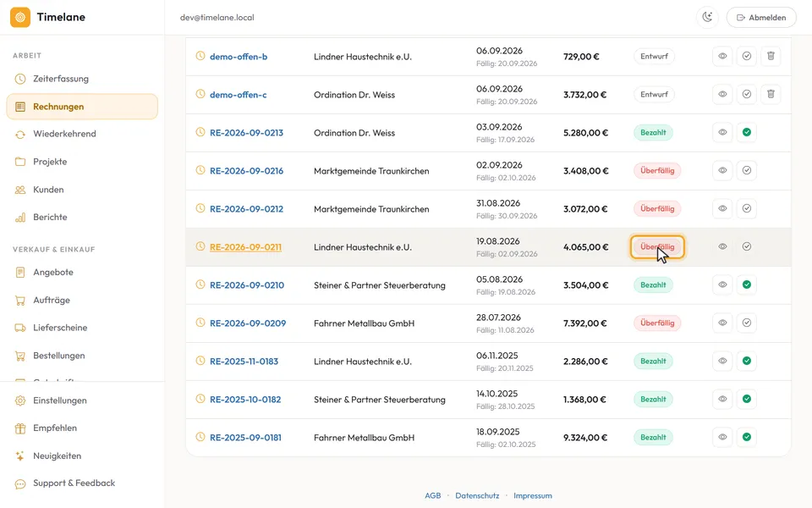Screen dimensions: 812x508
Task: Click Überfällig badge for RE-2026-09-0211
Action: pyautogui.click(x=657, y=246)
